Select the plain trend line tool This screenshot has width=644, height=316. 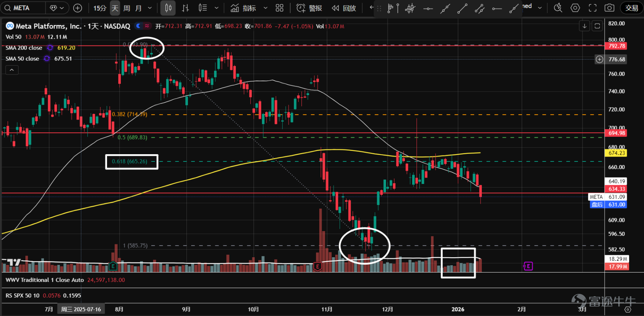click(462, 8)
